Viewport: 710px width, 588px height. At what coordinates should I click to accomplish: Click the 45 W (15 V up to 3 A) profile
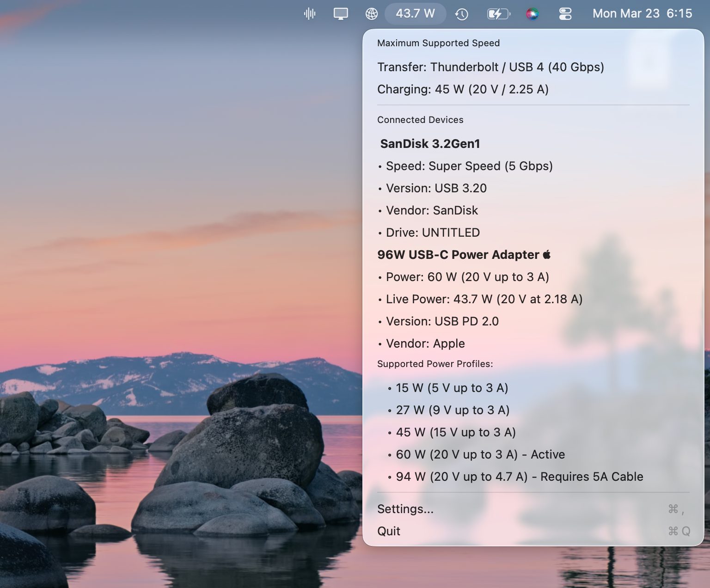click(x=452, y=432)
